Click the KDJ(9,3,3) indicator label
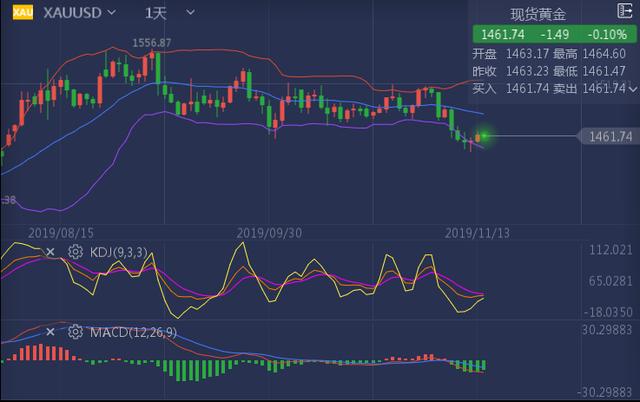The image size is (640, 402). [x=118, y=252]
